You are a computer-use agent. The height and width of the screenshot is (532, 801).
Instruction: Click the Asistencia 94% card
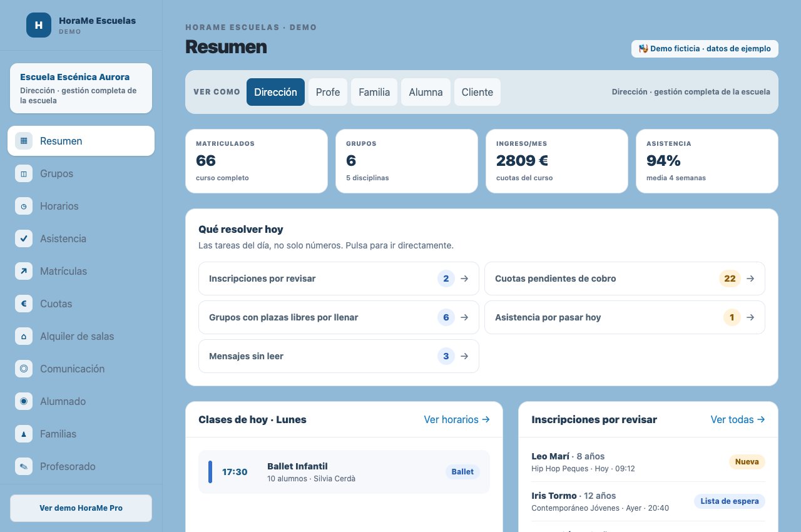coord(707,161)
